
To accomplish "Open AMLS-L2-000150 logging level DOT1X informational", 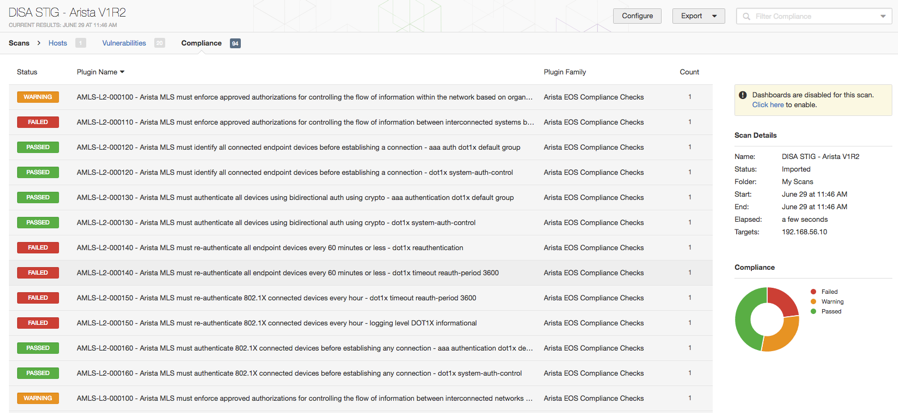I will [x=277, y=323].
